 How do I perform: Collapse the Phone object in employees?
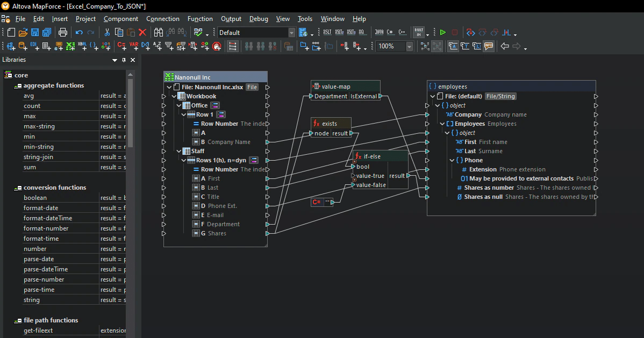(x=453, y=160)
